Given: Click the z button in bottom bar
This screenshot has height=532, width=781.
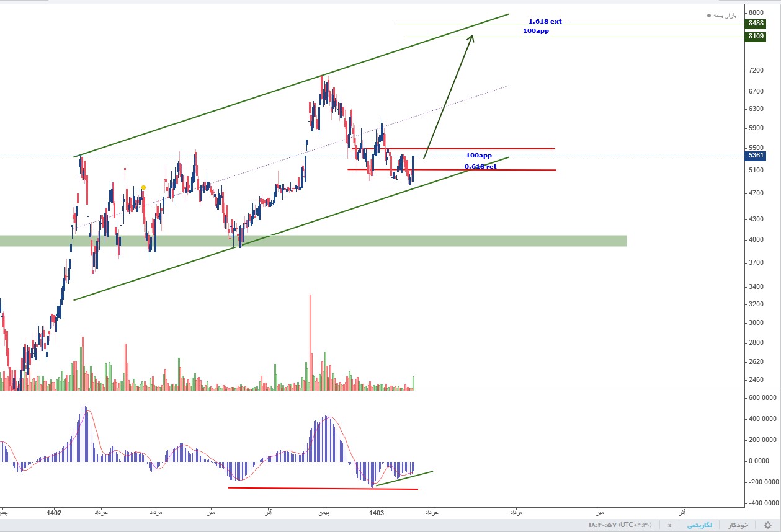Looking at the screenshot, I should coord(669,525).
